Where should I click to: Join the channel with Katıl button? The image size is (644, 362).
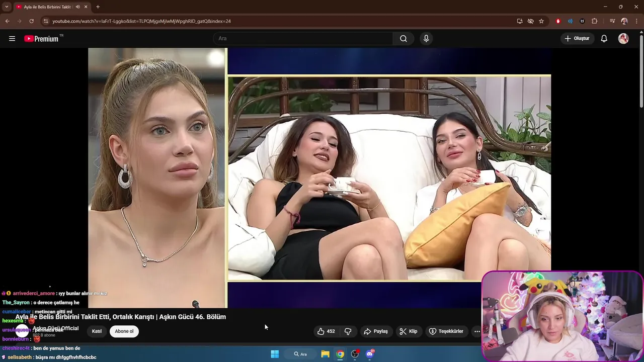(97, 331)
